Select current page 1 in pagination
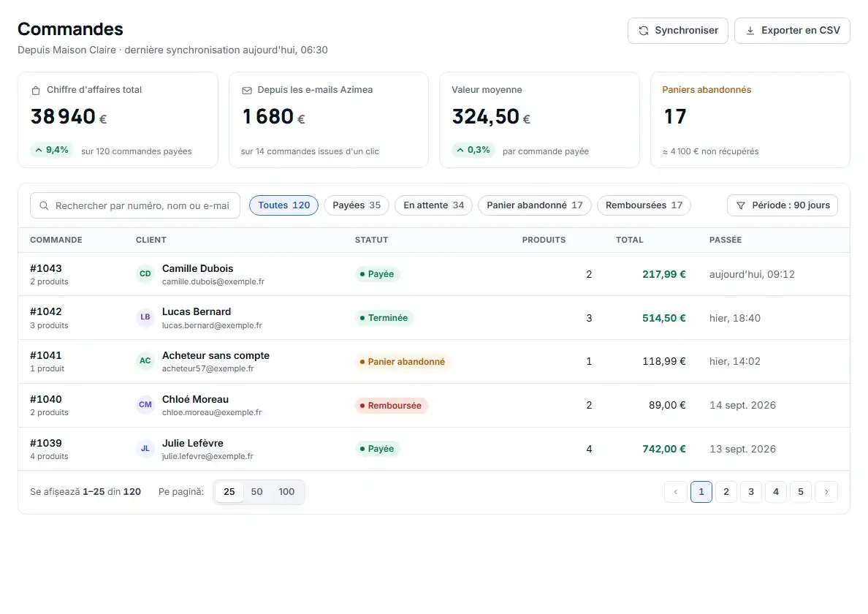This screenshot has width=868, height=614. [701, 492]
